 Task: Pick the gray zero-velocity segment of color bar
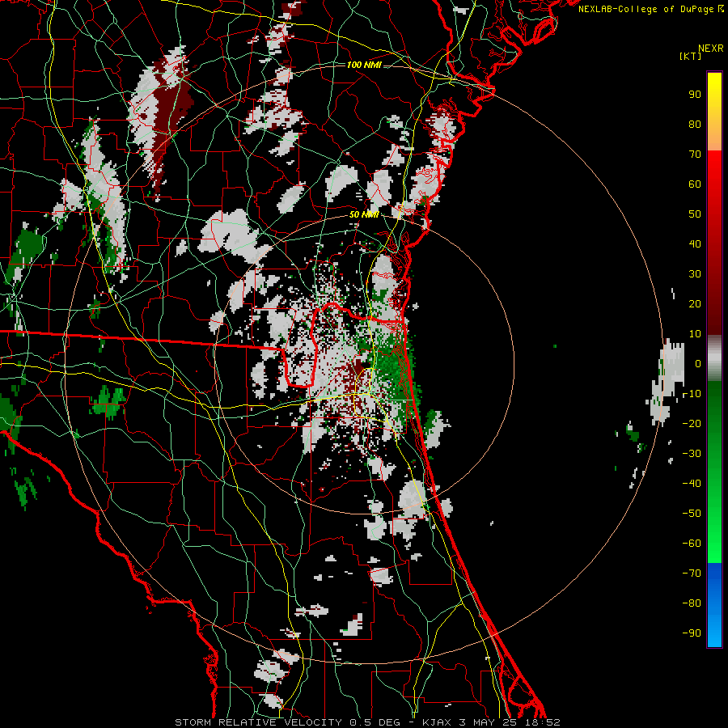[714, 358]
